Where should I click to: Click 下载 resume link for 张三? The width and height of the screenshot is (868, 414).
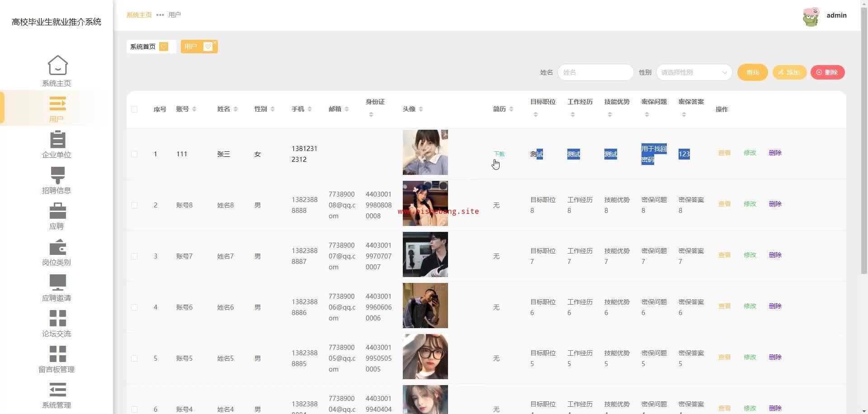[x=499, y=154]
